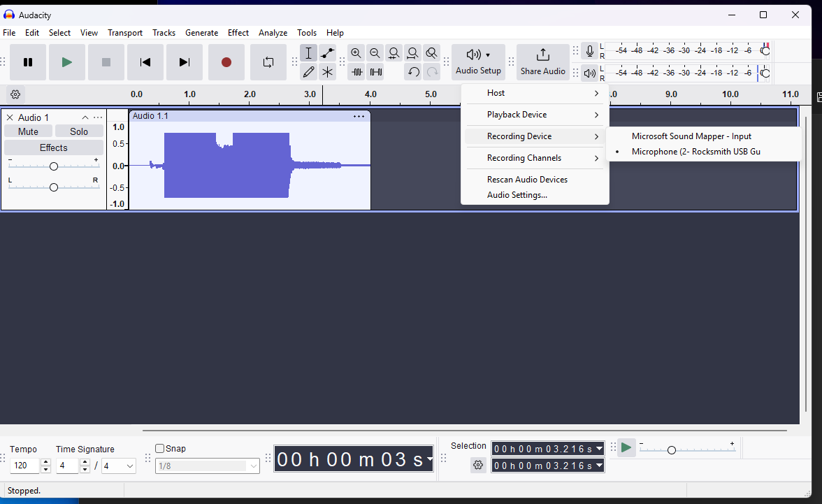Open selection start time format dropdown
This screenshot has height=504, width=822.
pyautogui.click(x=599, y=449)
